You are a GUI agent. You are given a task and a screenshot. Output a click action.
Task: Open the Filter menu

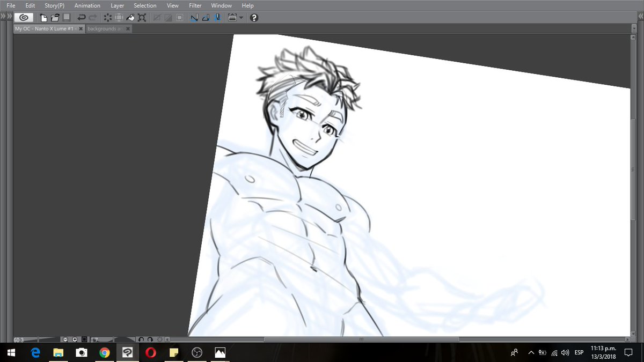(195, 5)
